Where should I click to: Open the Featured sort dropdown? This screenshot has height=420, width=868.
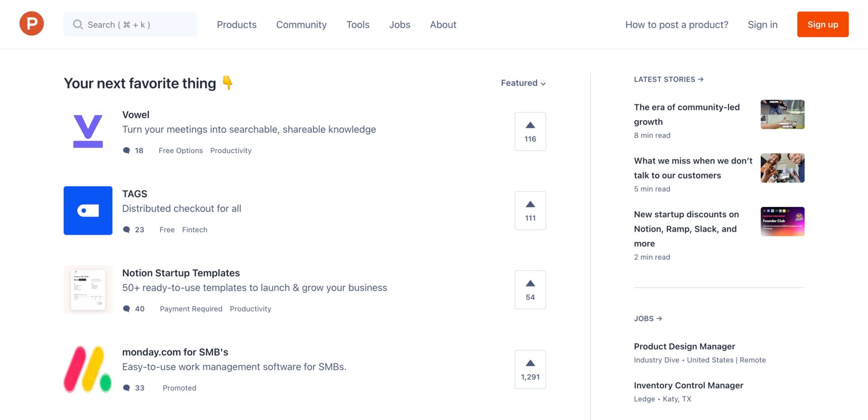[x=523, y=83]
